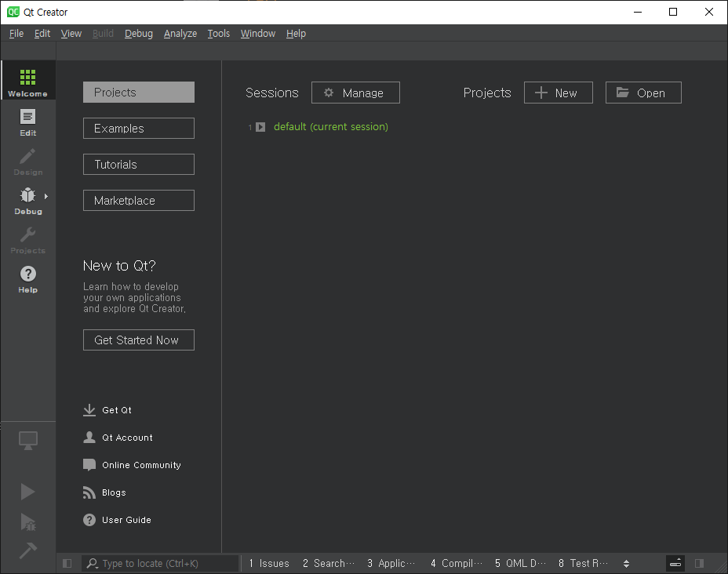Open the Help menu in menu bar
Image resolution: width=728 pixels, height=574 pixels.
tap(296, 34)
